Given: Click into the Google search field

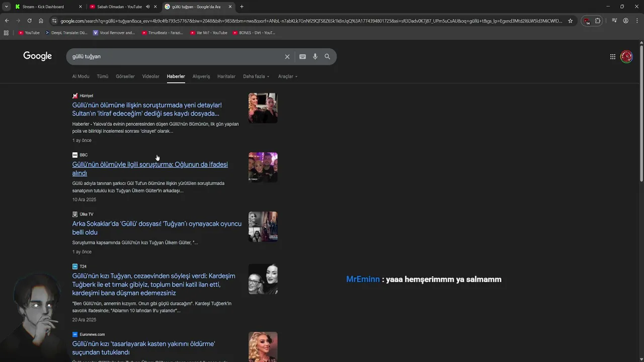Looking at the screenshot, I should (176, 57).
